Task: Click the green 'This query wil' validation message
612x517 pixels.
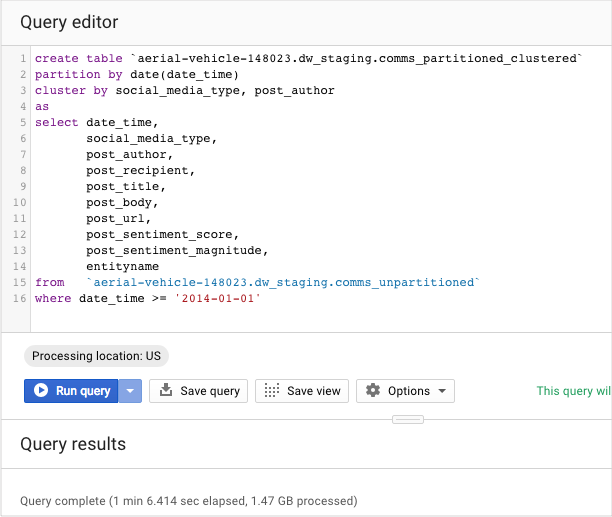Action: [x=574, y=391]
